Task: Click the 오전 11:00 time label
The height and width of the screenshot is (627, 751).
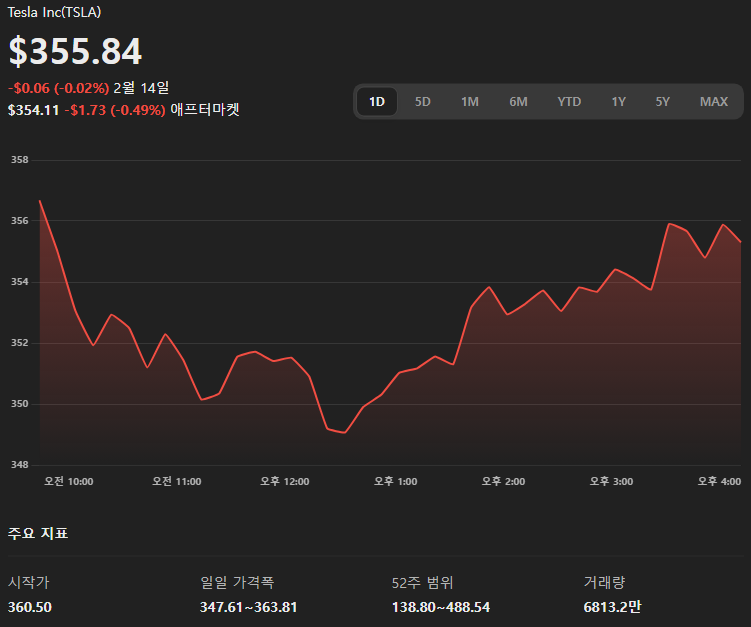Action: pos(177,481)
